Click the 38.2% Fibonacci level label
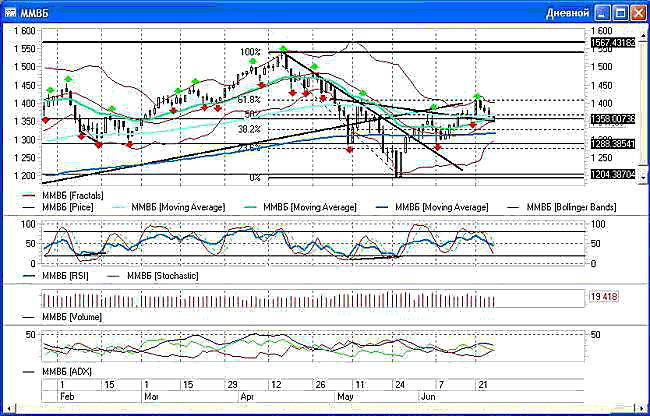Viewport: 650px width, 416px height. click(249, 130)
